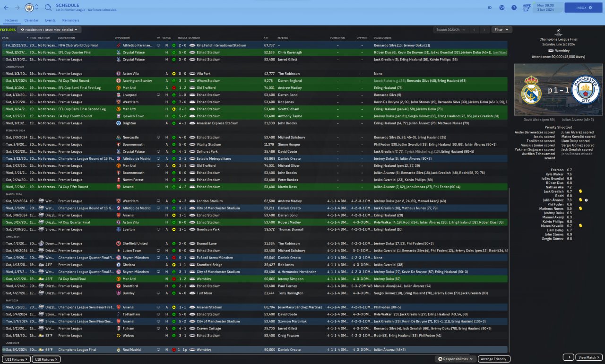Click the weather icon in the Wolves row
This screenshot has width=605, height=364.
[x=41, y=336]
